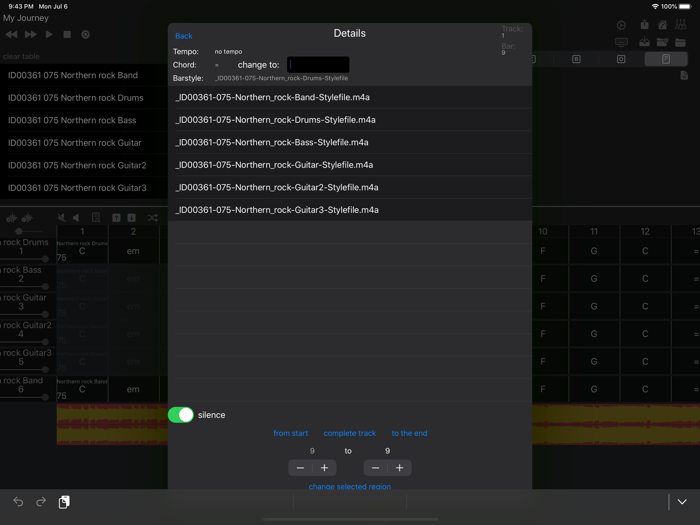Open the circled play preview icon
The height and width of the screenshot is (525, 700).
621,25
